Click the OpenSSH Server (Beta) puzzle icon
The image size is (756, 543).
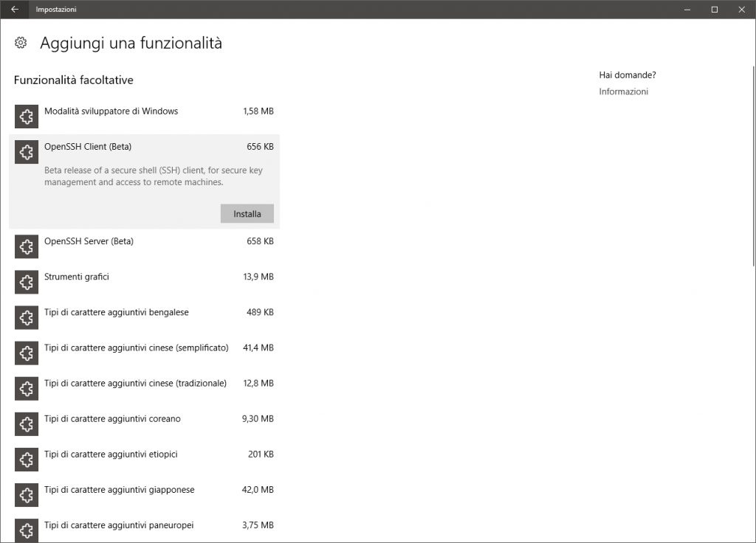[27, 246]
